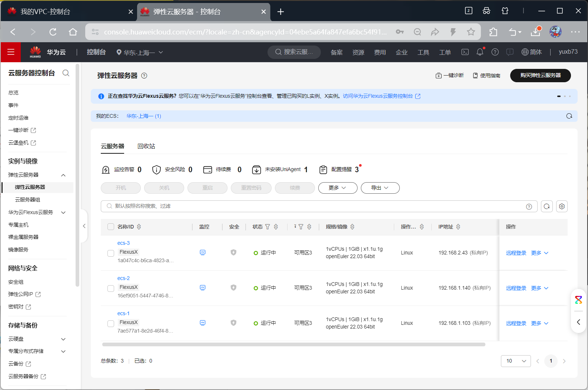View monitoring chart for ecs-3
588x390 pixels.
(x=203, y=253)
